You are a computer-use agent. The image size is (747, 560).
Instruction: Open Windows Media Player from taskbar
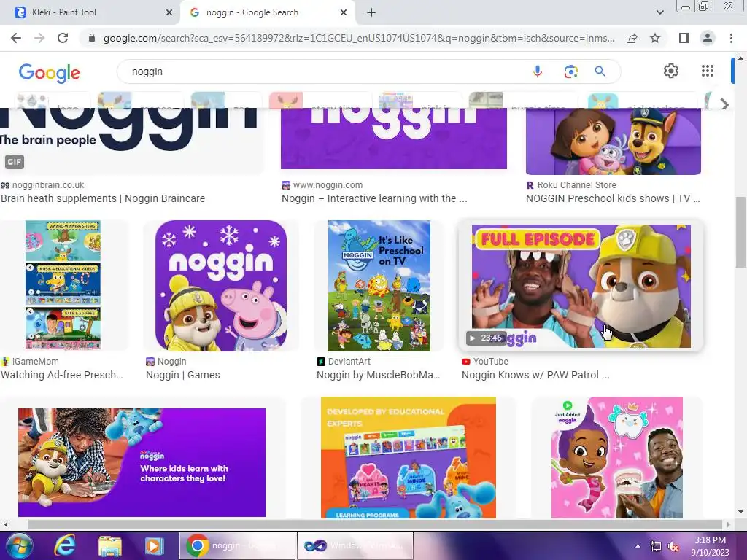tap(154, 545)
